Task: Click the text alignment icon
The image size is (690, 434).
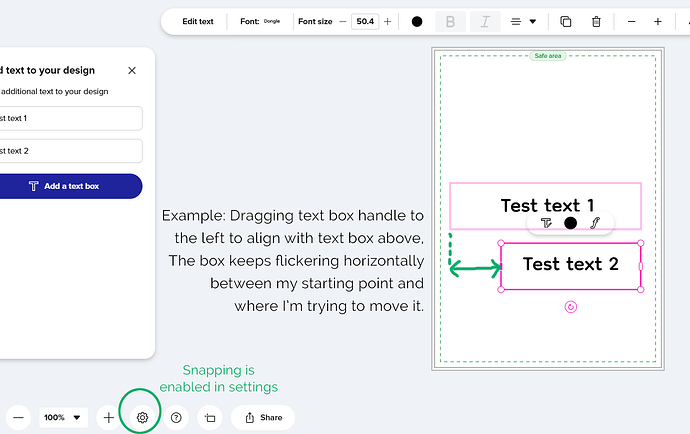Action: pos(516,22)
